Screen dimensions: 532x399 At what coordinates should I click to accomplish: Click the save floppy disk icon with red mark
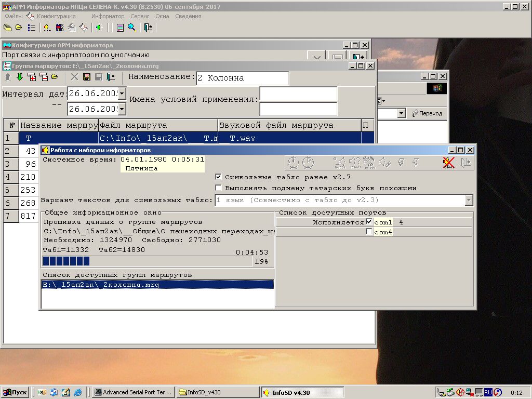point(87,77)
